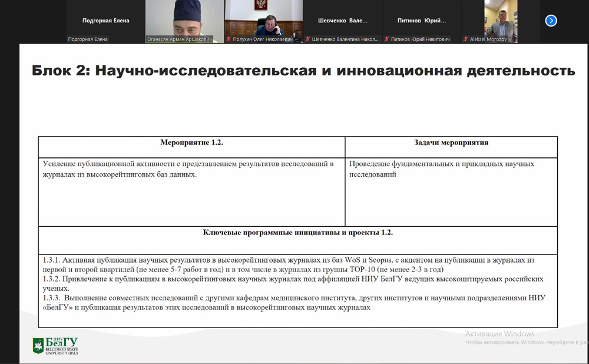Click the БелГУ university logo on slide

click(55, 345)
